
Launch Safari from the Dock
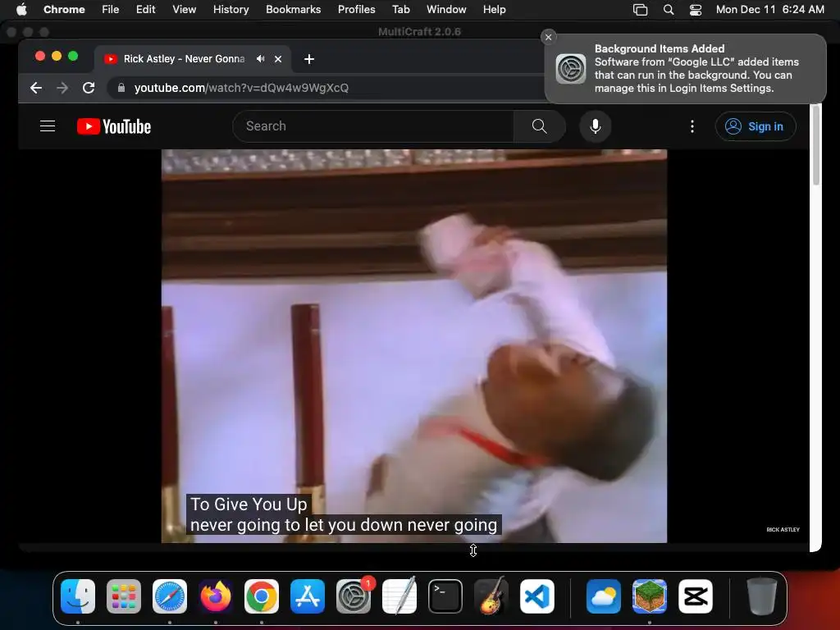pyautogui.click(x=170, y=596)
